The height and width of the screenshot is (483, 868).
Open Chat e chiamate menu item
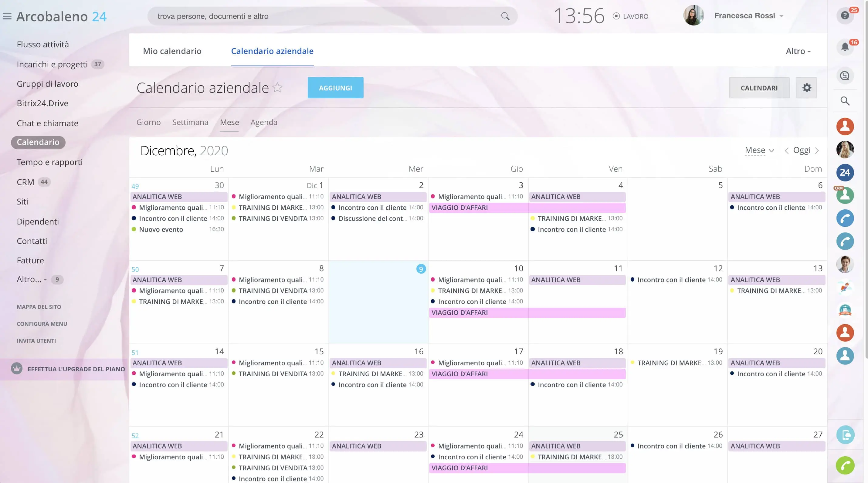coord(48,123)
